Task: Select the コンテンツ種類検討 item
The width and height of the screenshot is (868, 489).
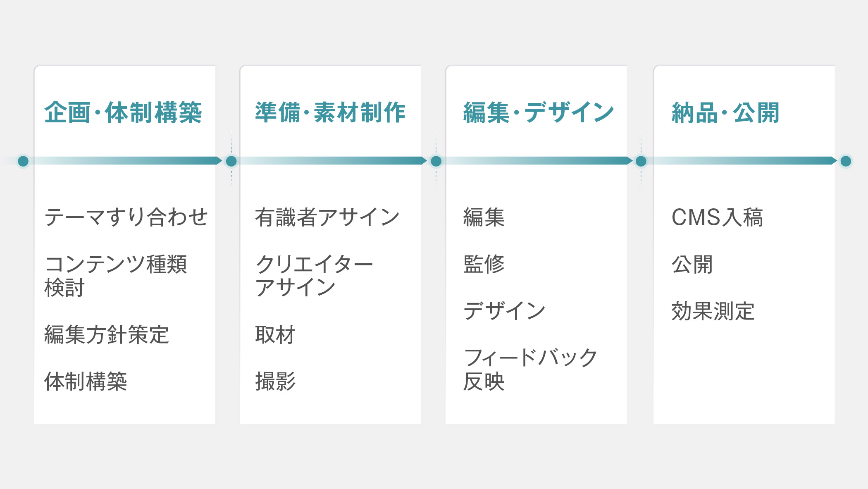Action: tap(115, 276)
